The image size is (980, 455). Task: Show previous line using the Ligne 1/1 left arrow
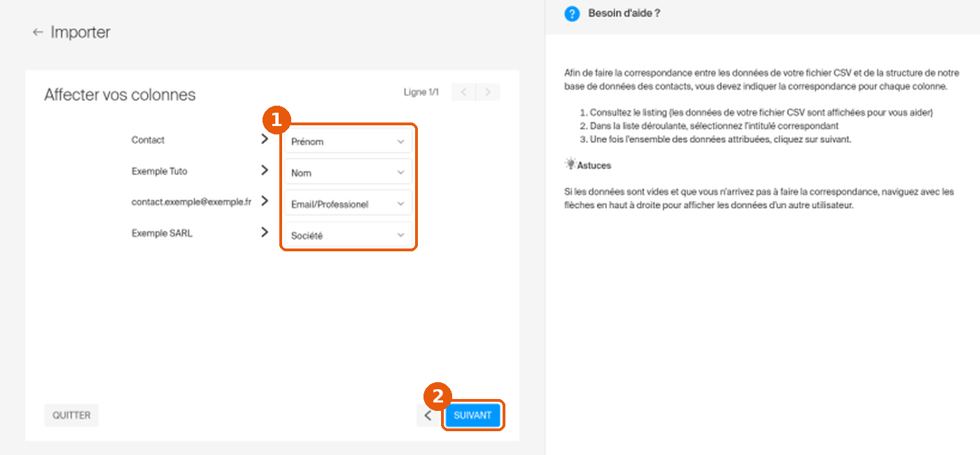(x=463, y=92)
